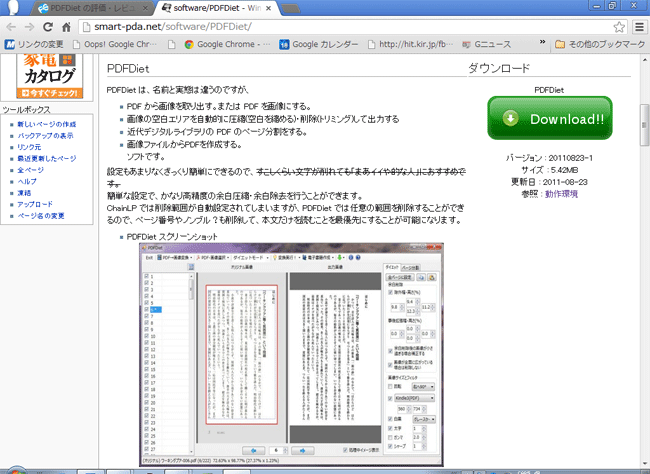Open the バックアップの表示 link
Viewport: 650px width, 474px height.
click(45, 136)
